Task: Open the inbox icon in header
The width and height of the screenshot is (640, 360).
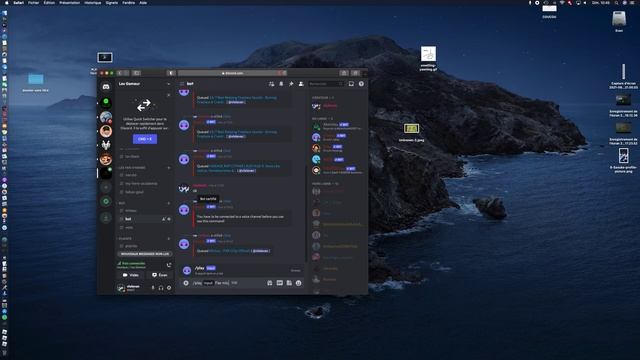Action: point(351,84)
